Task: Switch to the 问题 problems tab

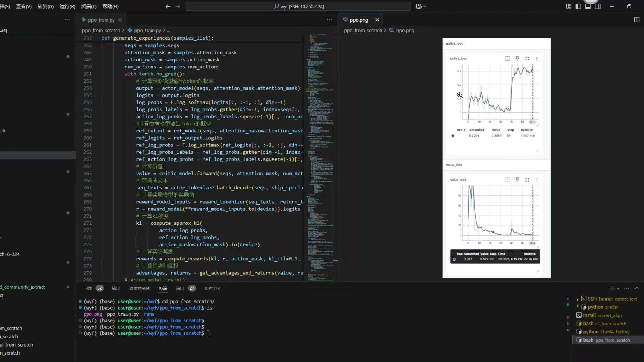Action: 88,288
